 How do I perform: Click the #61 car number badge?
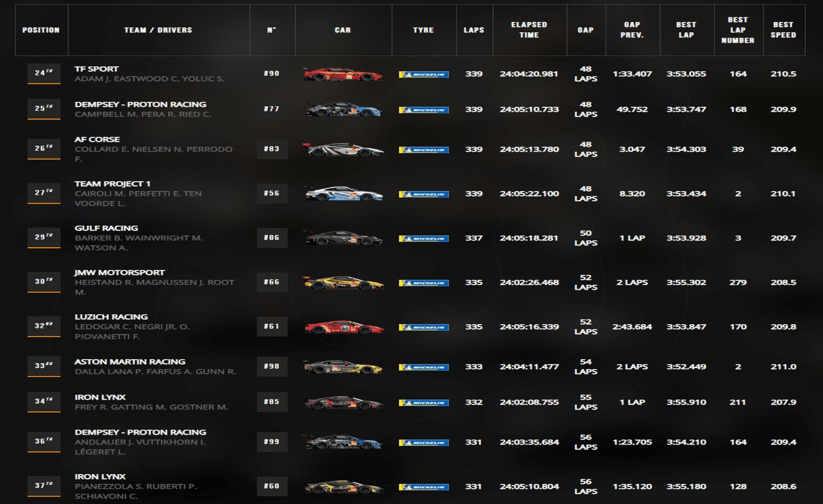coord(272,326)
